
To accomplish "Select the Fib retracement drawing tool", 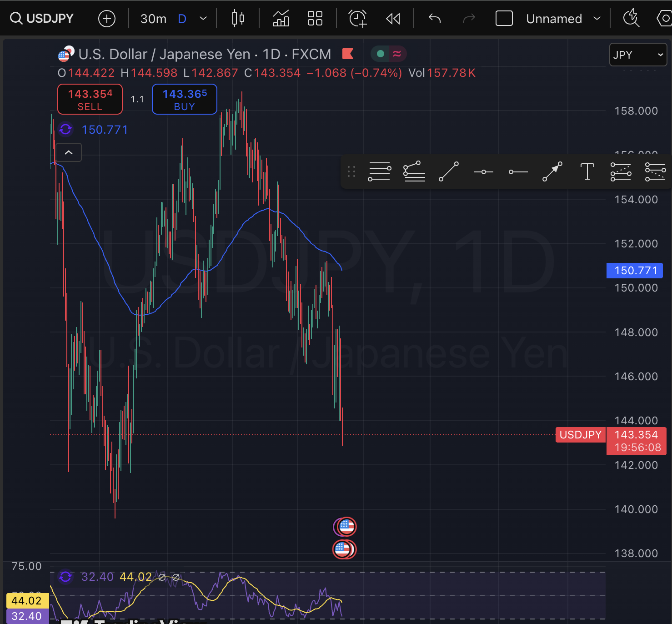I will (x=380, y=171).
